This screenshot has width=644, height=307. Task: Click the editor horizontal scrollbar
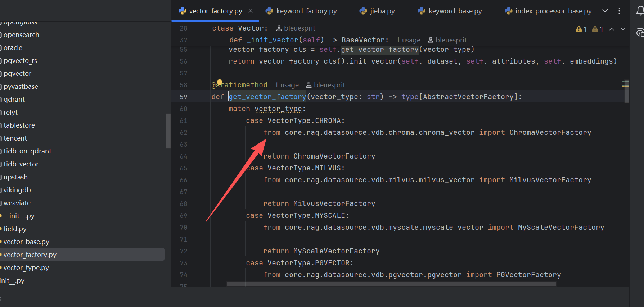pyautogui.click(x=391, y=284)
